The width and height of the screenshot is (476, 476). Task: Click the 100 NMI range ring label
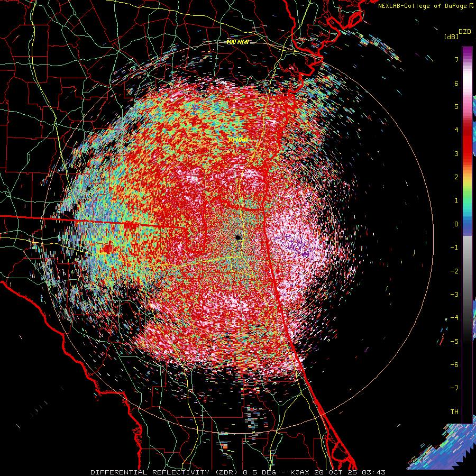coord(237,42)
